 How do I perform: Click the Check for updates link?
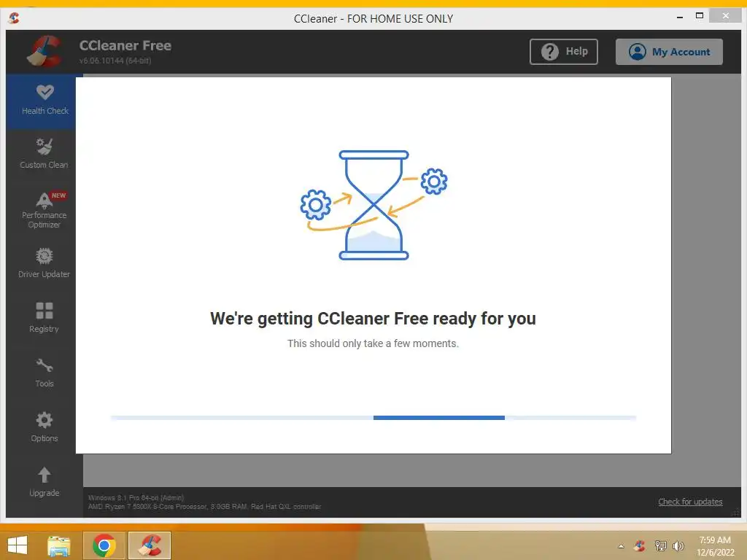(690, 502)
